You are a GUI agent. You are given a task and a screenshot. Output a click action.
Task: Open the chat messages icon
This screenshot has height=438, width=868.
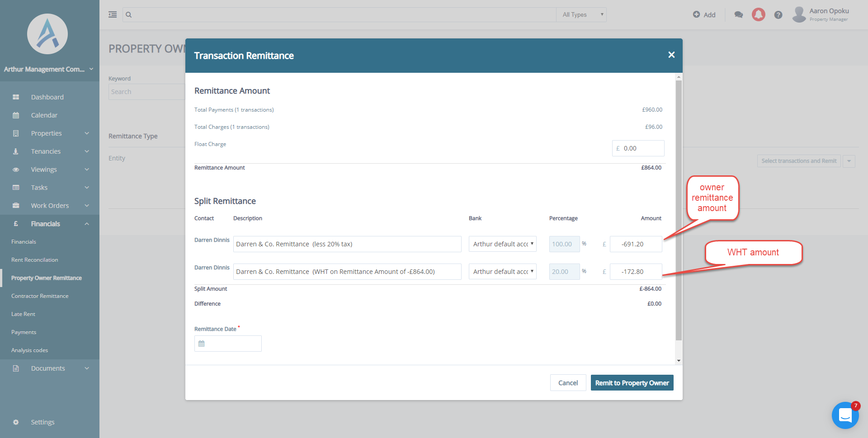tap(739, 15)
